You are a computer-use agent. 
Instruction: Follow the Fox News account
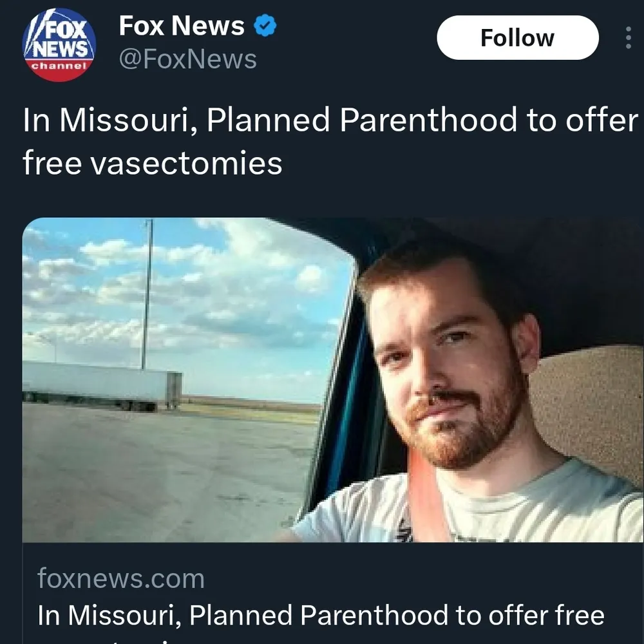pos(518,38)
